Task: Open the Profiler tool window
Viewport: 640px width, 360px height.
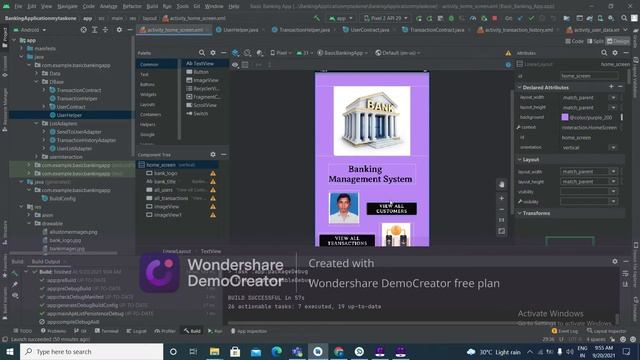Action: [x=165, y=331]
